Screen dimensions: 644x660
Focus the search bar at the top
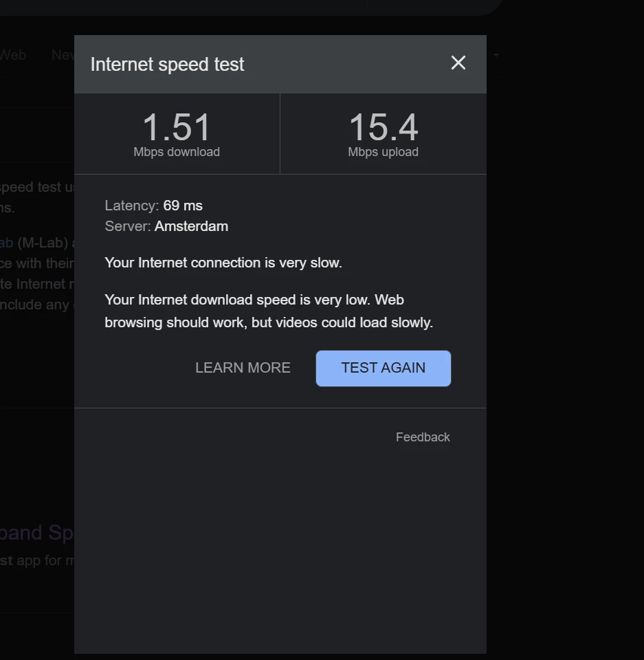click(x=247, y=5)
